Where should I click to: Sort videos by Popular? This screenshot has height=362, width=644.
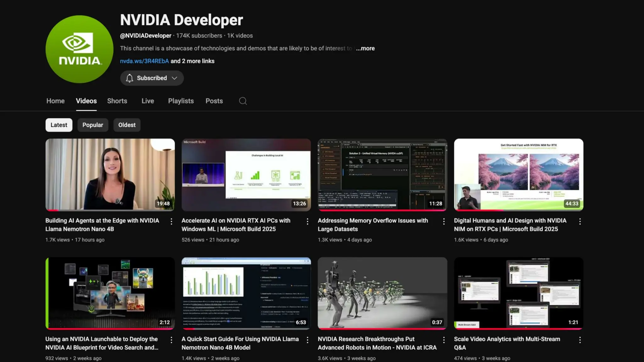tap(92, 125)
